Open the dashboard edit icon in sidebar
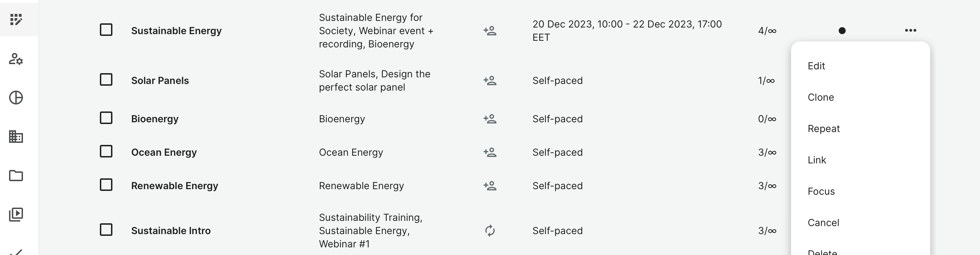Viewport: 980px width, 255px height. coord(16,20)
